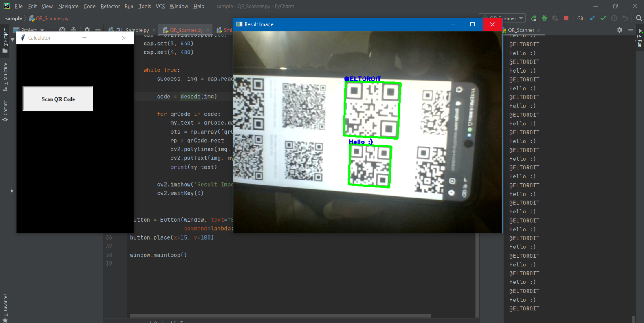Click the code line 'print(my_text)'
This screenshot has height=323, width=644.
click(193, 167)
